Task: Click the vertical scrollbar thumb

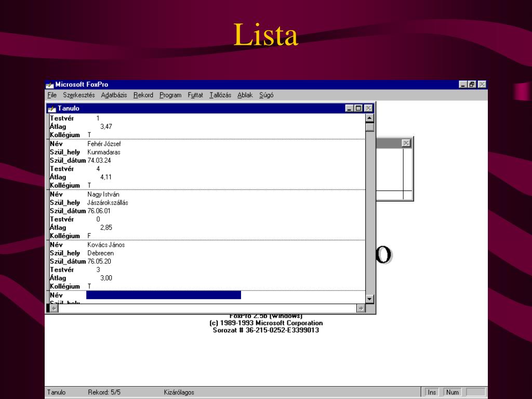Action: (370, 127)
